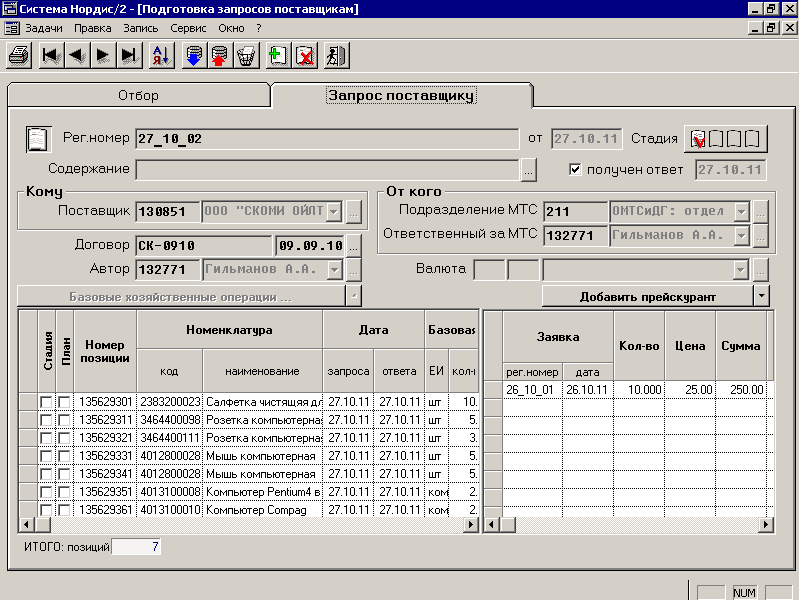Screen dimensions: 800x600
Task: Expand the Автор dropdown list
Action: [x=334, y=269]
